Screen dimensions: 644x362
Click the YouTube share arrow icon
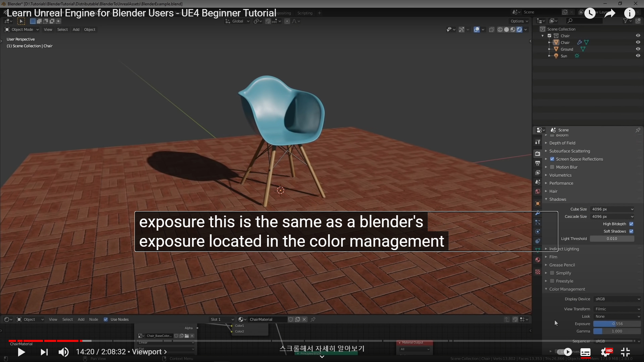610,13
